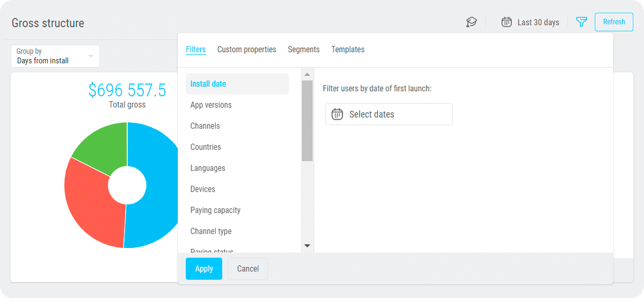Click the Refresh button
Screen dimensions: 644x298
[614, 22]
